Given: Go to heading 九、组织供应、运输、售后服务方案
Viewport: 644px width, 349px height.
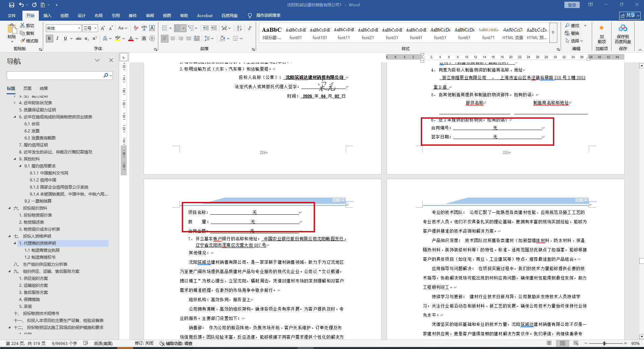Looking at the screenshot, I should point(47,271).
